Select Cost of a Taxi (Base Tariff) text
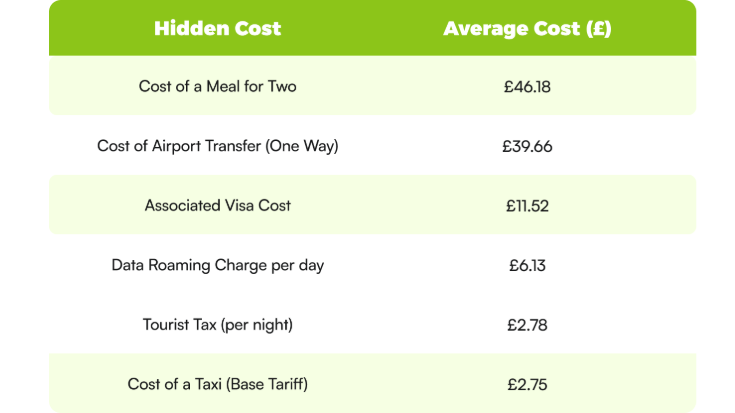Screen dimensions: 735x413 218,384
